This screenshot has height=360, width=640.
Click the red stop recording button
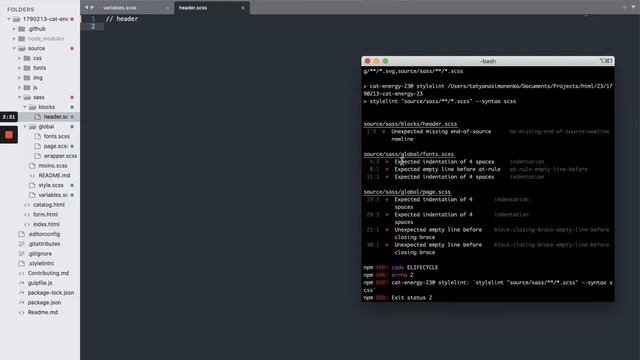pyautogui.click(x=9, y=135)
